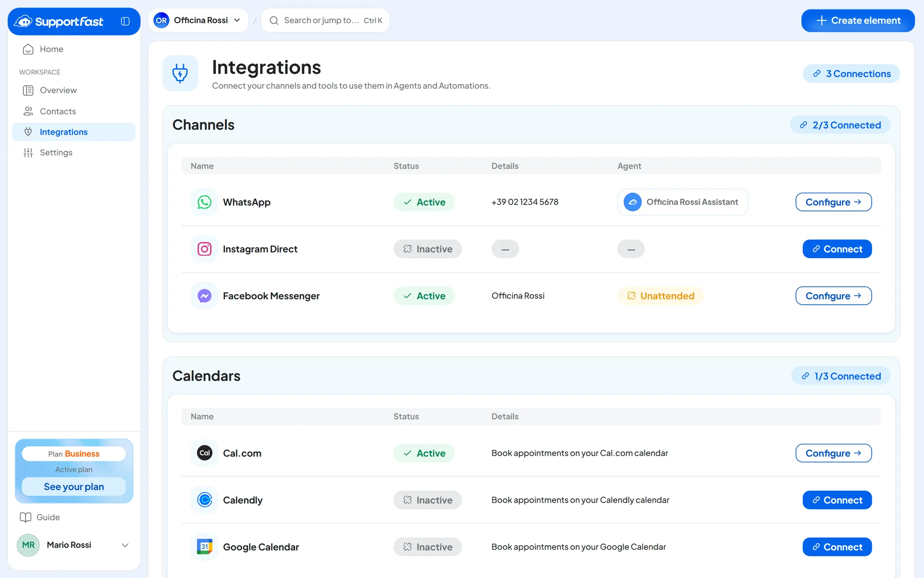Click the Integrations plug icon in header
The height and width of the screenshot is (578, 924).
180,73
